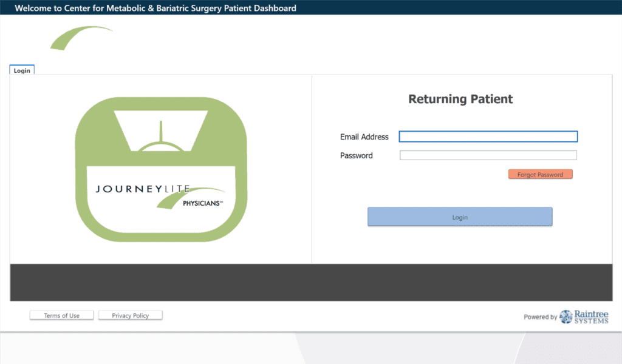Select the Login tab

click(22, 70)
